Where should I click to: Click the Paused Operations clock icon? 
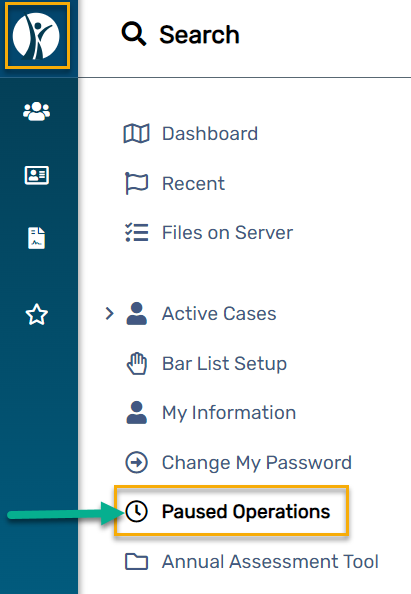coord(136,511)
